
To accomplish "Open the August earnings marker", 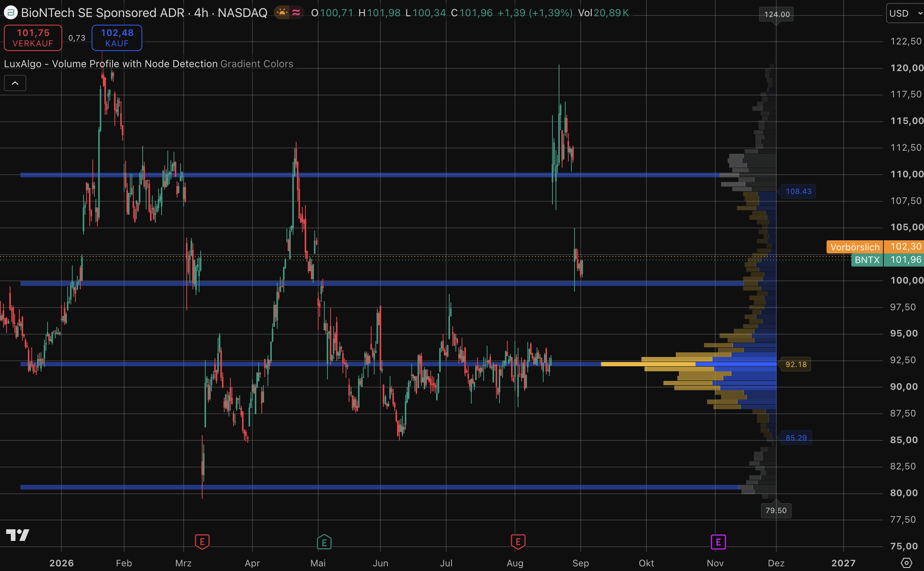I will [518, 542].
